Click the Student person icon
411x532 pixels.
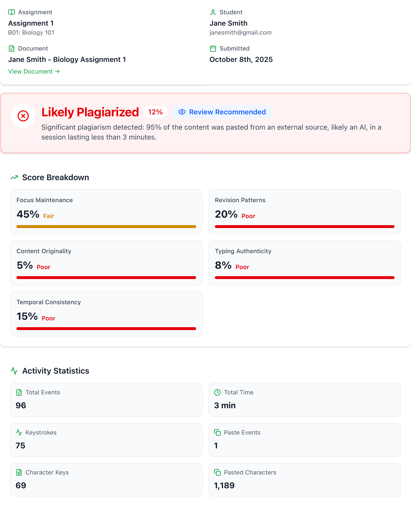[213, 12]
